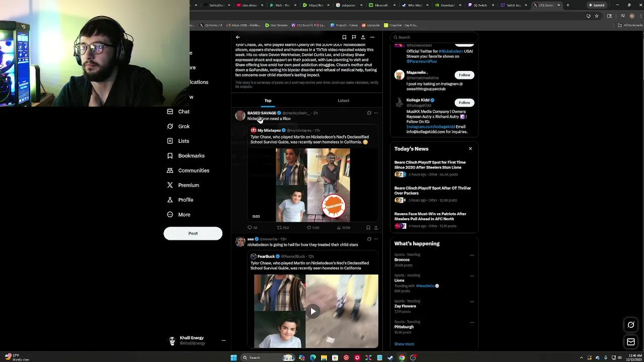Open Ravens Face Must-Win vs Patriots story
Screen dimensions: 644x362
point(430,216)
